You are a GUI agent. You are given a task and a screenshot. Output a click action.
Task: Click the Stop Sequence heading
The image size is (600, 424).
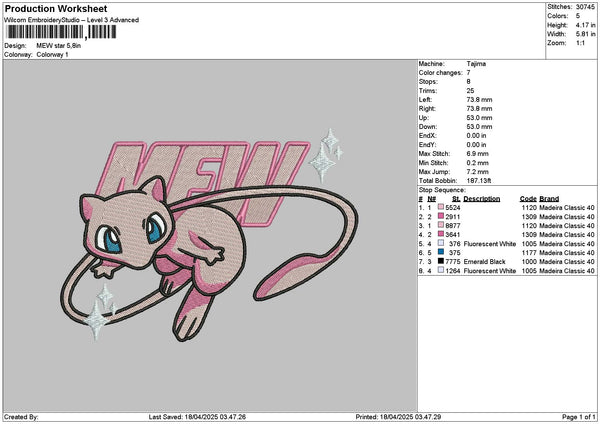[x=442, y=190]
